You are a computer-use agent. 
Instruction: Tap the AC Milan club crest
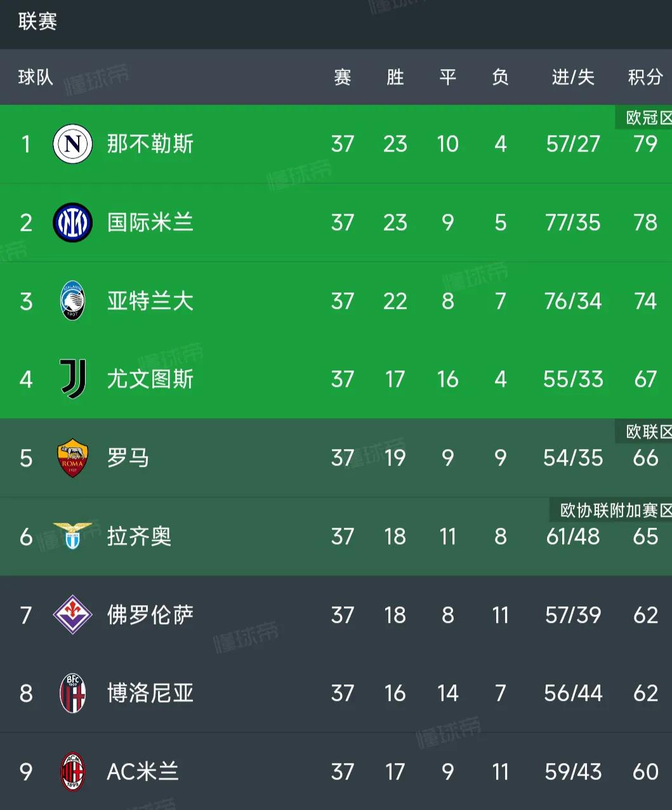[72, 771]
